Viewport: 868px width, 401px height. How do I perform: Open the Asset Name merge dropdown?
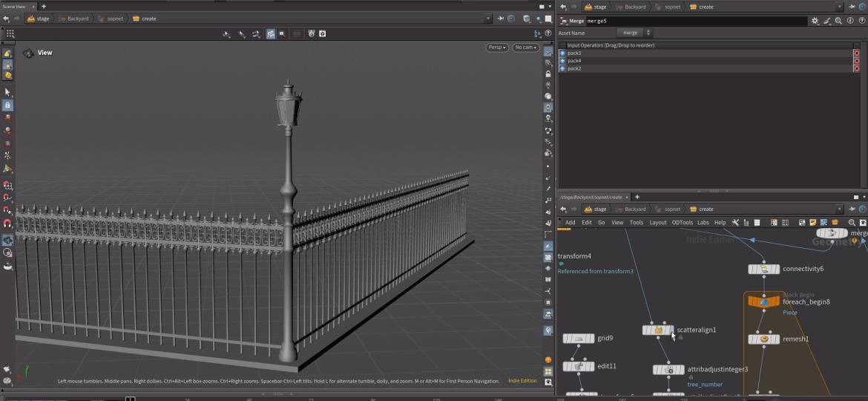tap(634, 33)
